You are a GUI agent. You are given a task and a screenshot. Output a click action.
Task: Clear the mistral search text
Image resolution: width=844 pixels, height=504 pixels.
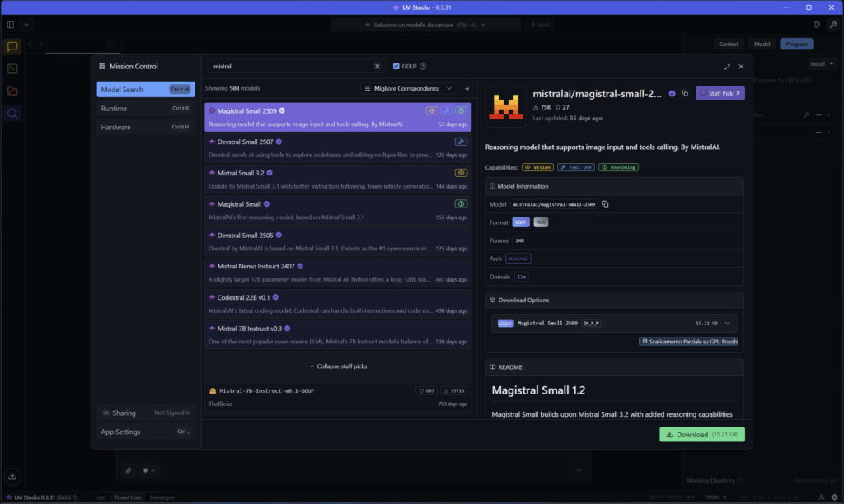click(377, 67)
